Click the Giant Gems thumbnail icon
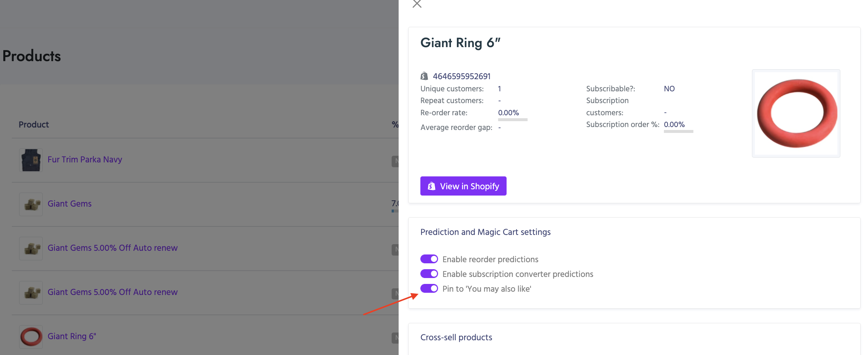 click(x=31, y=204)
